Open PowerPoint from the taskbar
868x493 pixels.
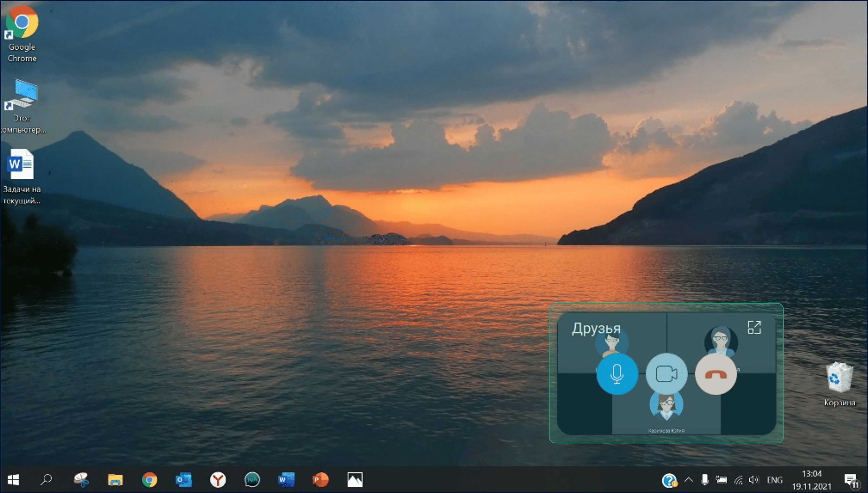click(x=320, y=480)
